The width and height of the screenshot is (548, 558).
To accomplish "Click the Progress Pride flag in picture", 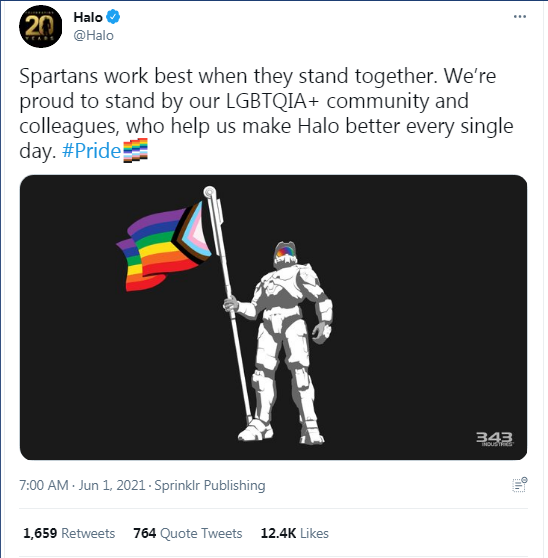I will coord(164,246).
